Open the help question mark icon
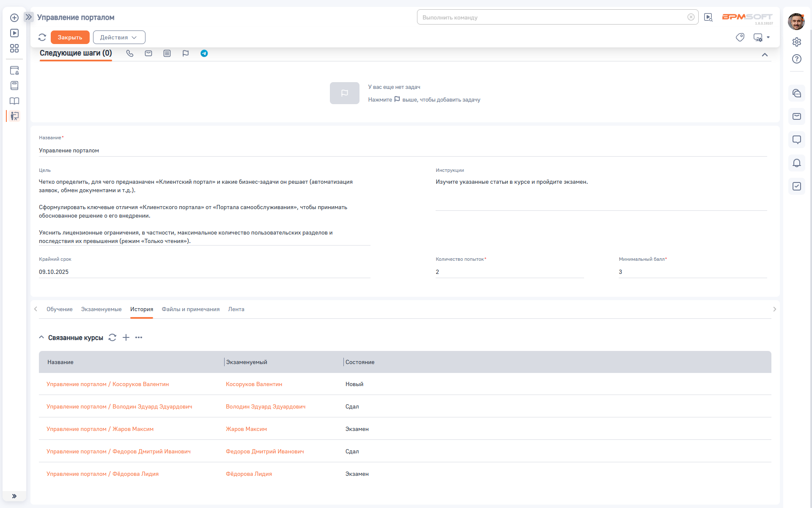The height and width of the screenshot is (508, 812). click(796, 59)
